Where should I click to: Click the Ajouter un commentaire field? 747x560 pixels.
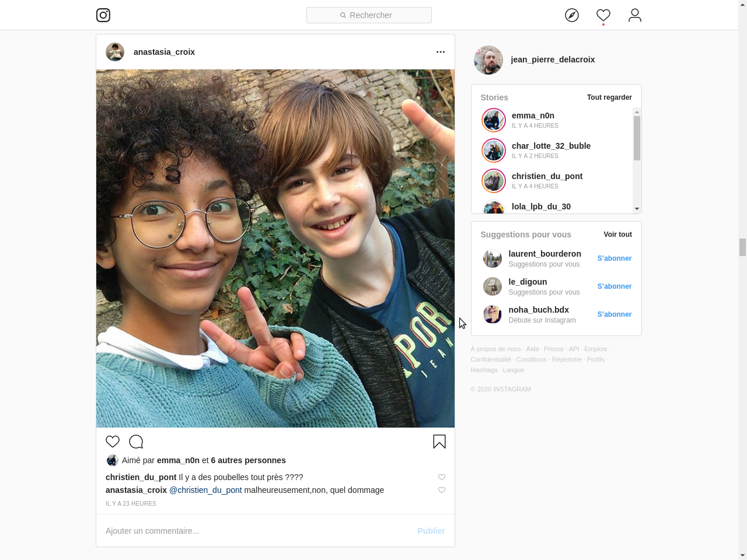pyautogui.click(x=257, y=531)
